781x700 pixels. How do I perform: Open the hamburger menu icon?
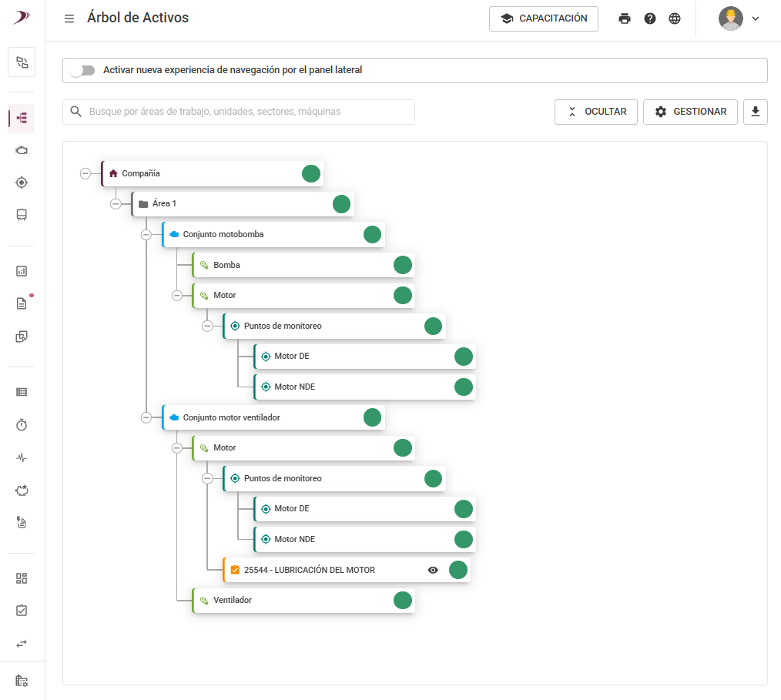69,18
